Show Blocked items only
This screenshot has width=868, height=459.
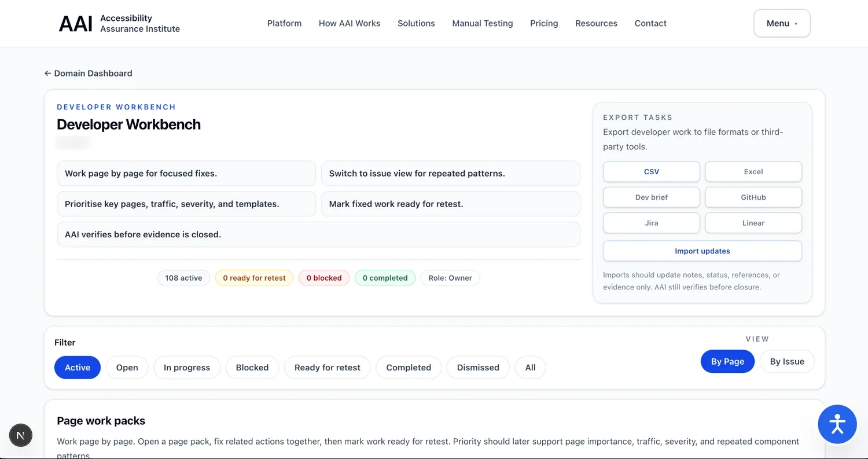[252, 368]
